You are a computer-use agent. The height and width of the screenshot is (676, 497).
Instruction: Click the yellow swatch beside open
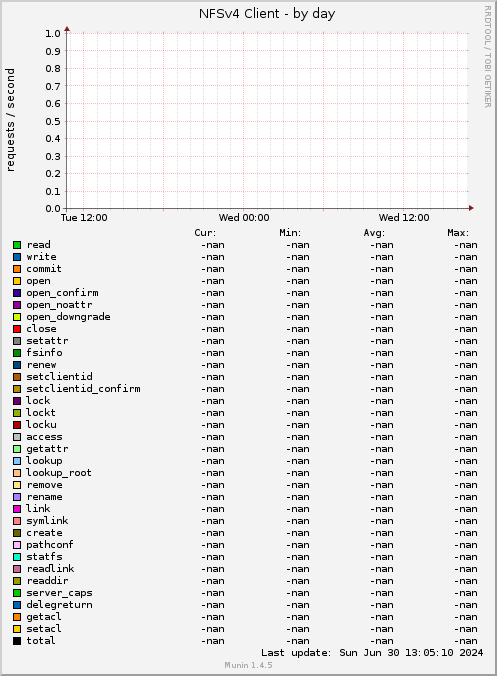[x=17, y=281]
